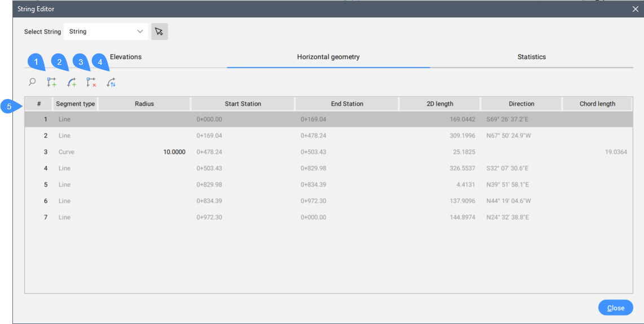Image resolution: width=644 pixels, height=324 pixels.
Task: Click the Remove PI point icon
Action: (91, 83)
